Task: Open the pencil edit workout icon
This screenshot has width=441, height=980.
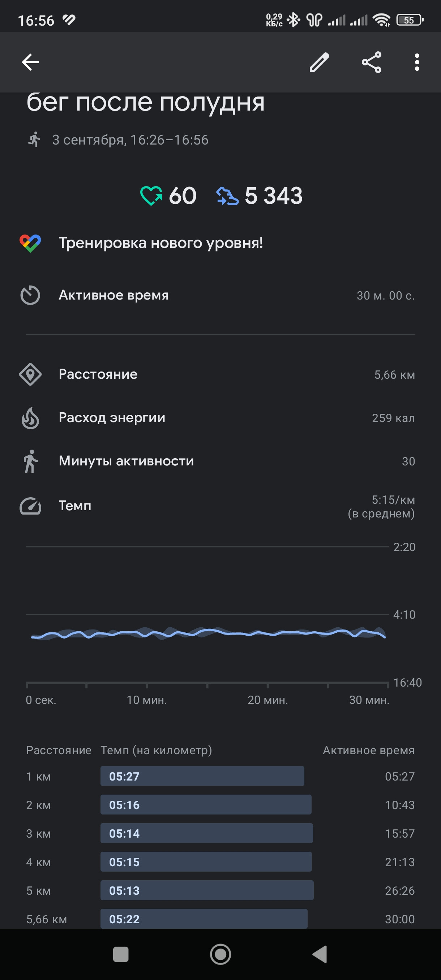Action: (x=319, y=62)
